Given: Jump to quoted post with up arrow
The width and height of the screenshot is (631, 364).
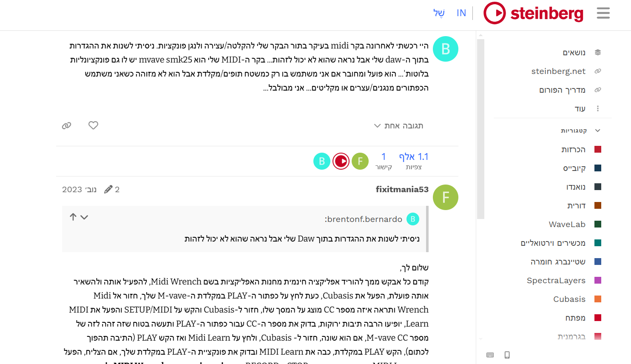Looking at the screenshot, I should pyautogui.click(x=73, y=217).
